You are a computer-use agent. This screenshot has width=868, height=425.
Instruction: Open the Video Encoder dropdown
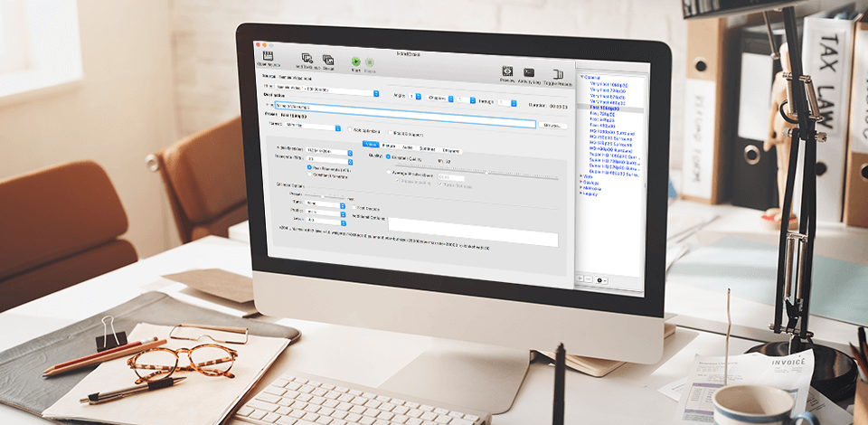327,152
